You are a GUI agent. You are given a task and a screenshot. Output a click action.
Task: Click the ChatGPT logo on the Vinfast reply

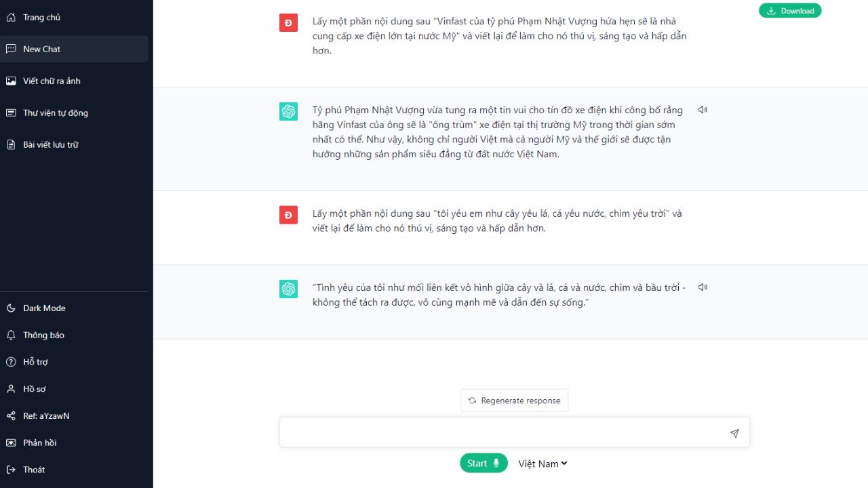coord(288,112)
